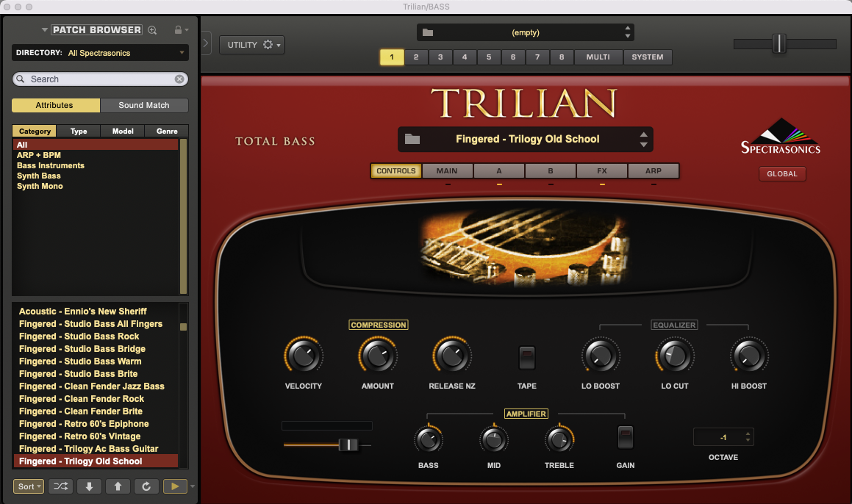Click the Global button
This screenshot has width=852, height=504.
point(782,174)
